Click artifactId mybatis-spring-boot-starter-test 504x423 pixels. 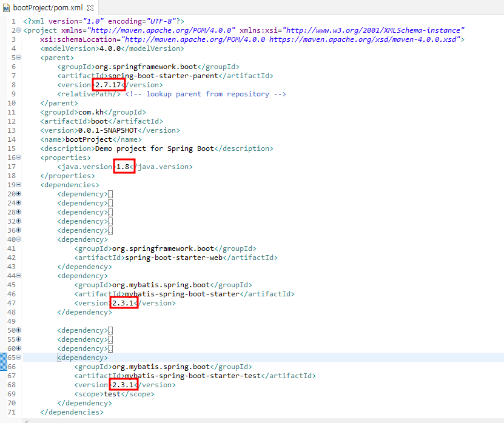click(193, 376)
